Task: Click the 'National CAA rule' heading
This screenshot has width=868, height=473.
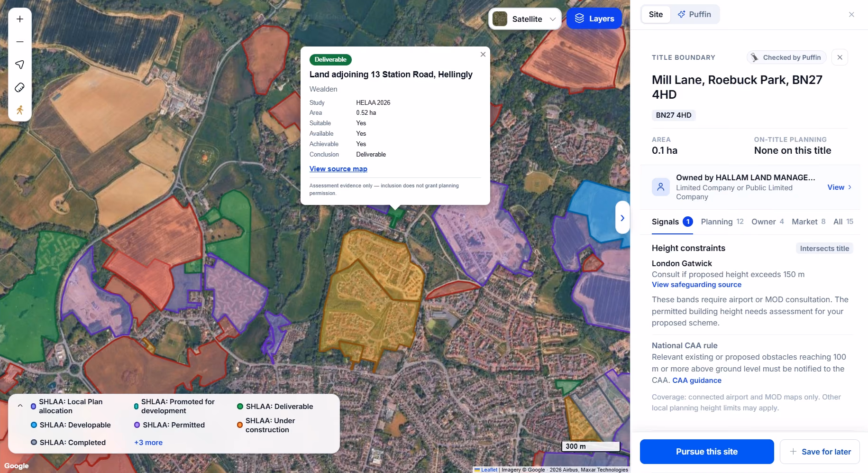Action: (685, 346)
